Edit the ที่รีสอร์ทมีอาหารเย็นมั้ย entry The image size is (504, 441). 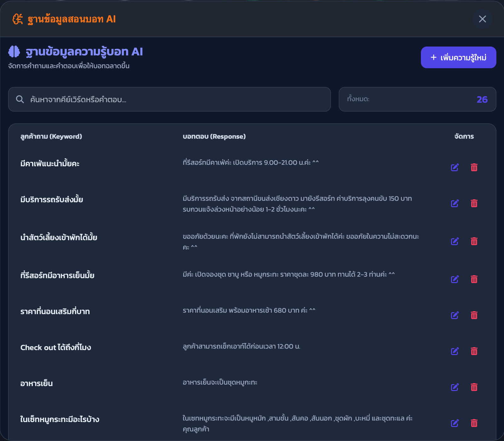[455, 279]
